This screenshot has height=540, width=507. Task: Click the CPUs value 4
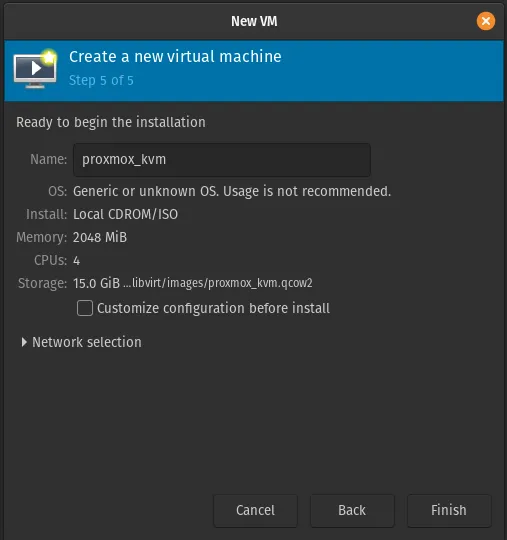[76, 260]
